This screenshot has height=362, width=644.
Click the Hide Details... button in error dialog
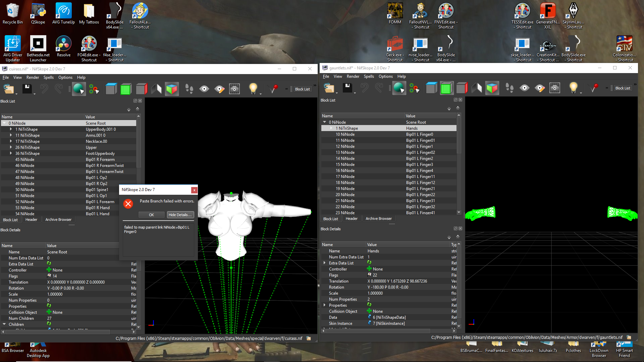(x=180, y=215)
